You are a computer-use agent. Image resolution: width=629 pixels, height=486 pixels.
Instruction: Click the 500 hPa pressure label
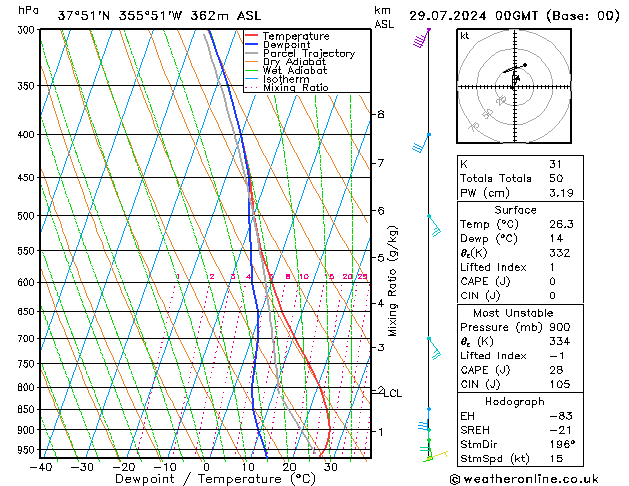point(27,216)
